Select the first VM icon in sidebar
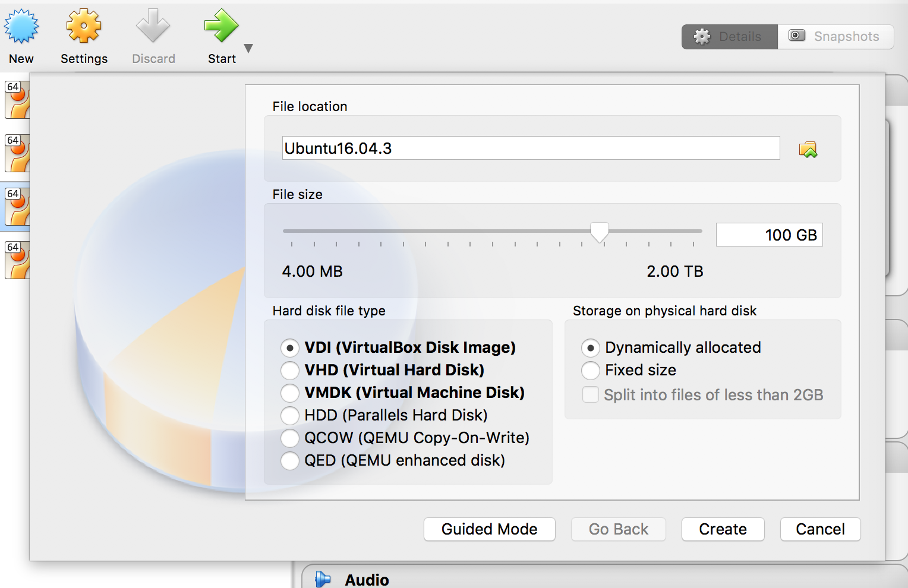The width and height of the screenshot is (908, 588). click(x=17, y=100)
